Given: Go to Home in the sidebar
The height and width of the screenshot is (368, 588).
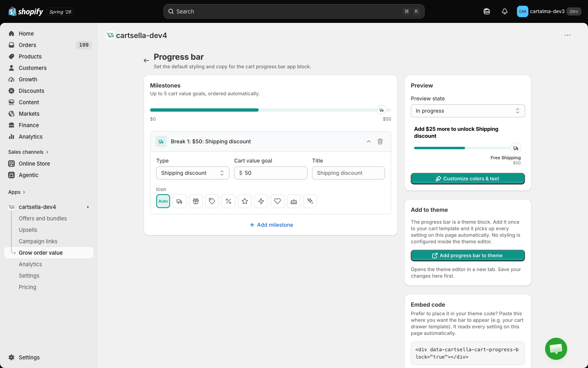Looking at the screenshot, I should tap(49, 34).
